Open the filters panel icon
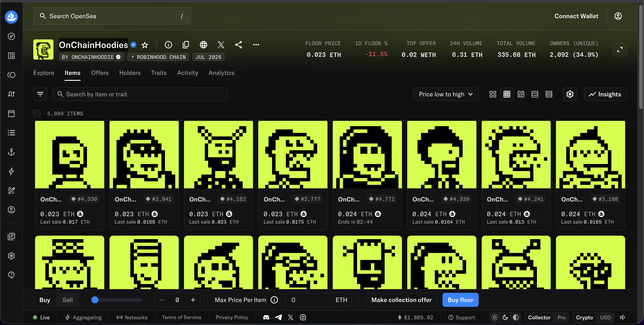Screen dimensions: 644x325 point(40,94)
